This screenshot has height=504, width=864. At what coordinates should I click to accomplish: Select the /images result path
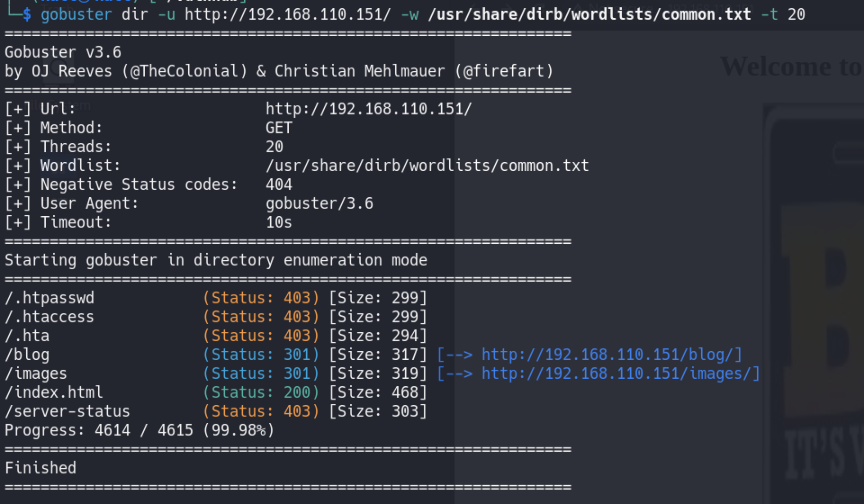click(x=36, y=373)
